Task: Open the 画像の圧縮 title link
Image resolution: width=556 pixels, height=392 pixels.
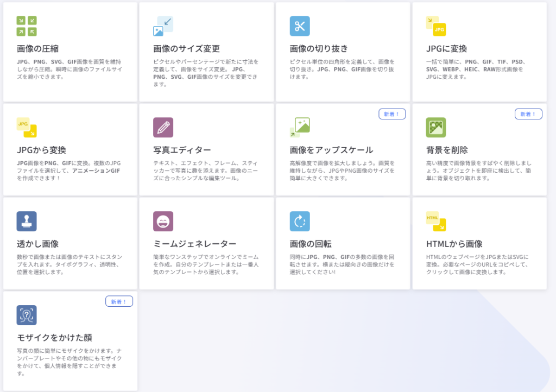Action: [38, 49]
